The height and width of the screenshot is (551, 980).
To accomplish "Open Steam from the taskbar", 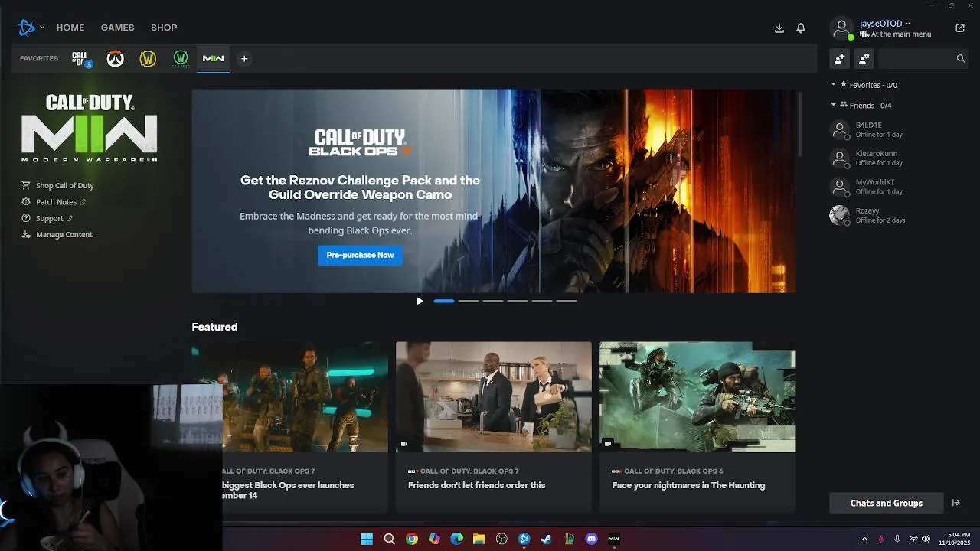I will coord(546,539).
